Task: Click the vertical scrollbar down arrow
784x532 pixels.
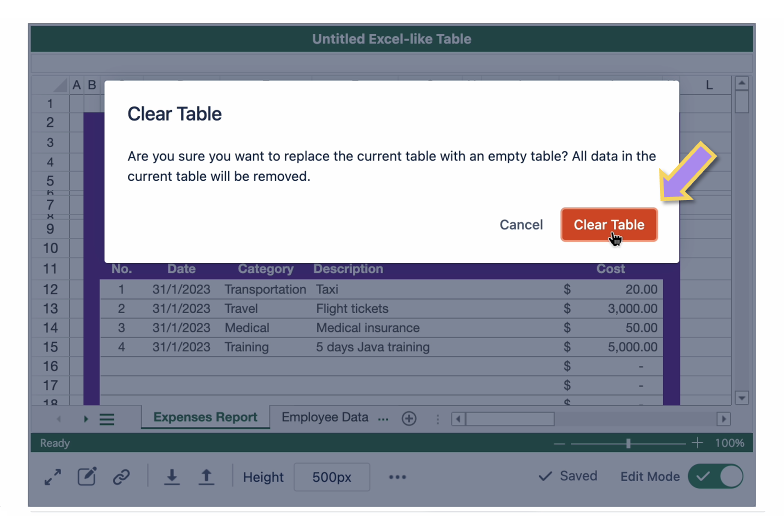Action: tap(742, 398)
